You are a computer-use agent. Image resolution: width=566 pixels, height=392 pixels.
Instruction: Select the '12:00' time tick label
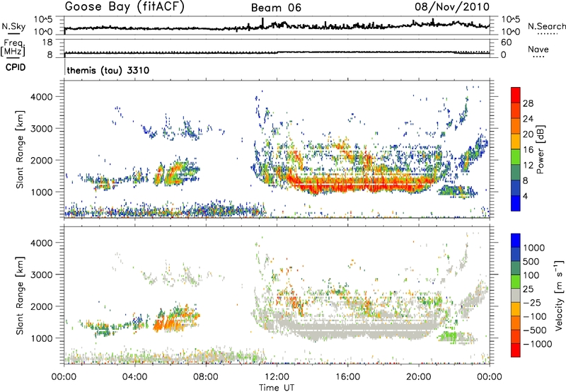(277, 377)
